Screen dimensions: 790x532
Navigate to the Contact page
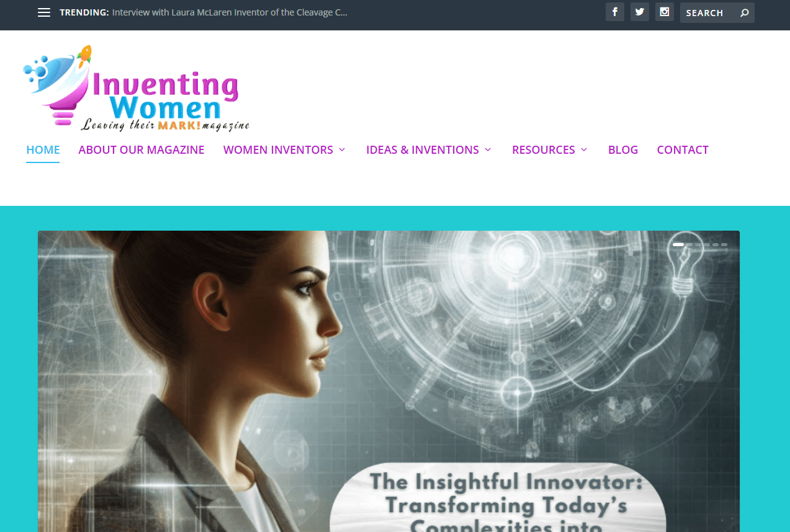pos(683,150)
